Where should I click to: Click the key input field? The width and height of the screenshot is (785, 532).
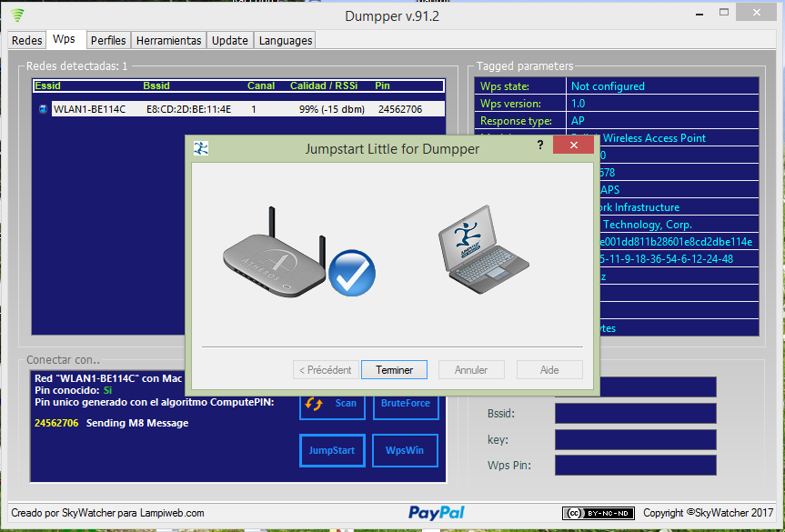click(635, 439)
